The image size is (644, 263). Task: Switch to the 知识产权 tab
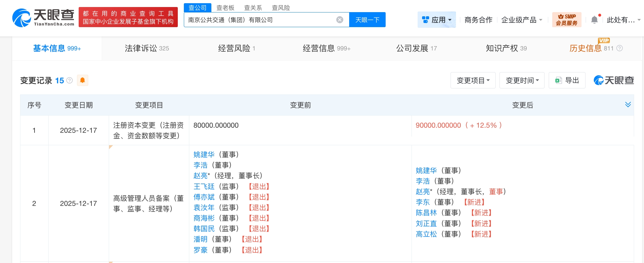(506, 48)
